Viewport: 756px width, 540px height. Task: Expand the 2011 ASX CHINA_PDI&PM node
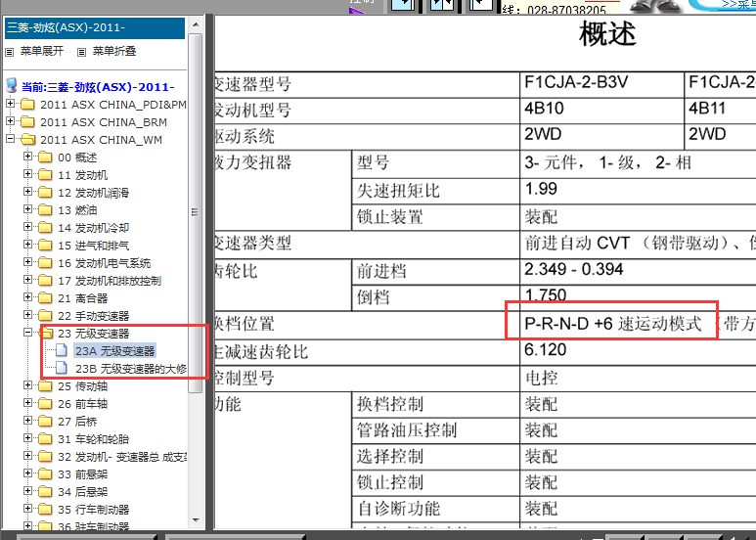click(10, 104)
